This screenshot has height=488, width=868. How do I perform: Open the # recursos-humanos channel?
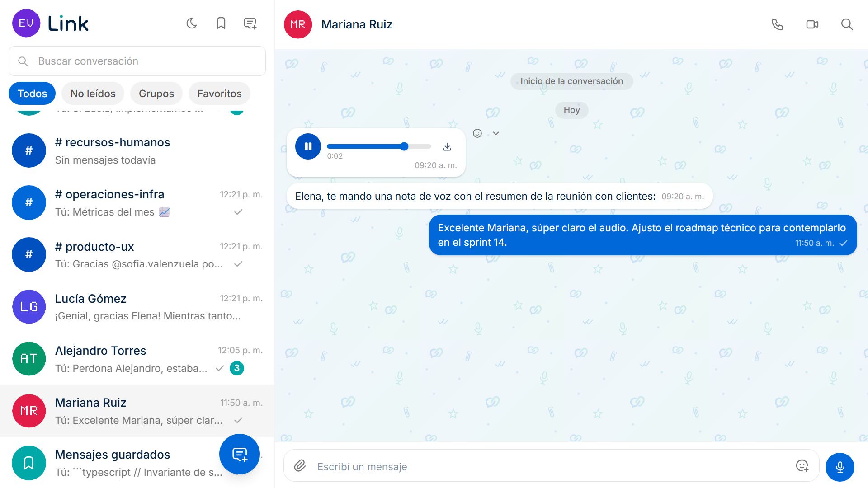point(137,150)
